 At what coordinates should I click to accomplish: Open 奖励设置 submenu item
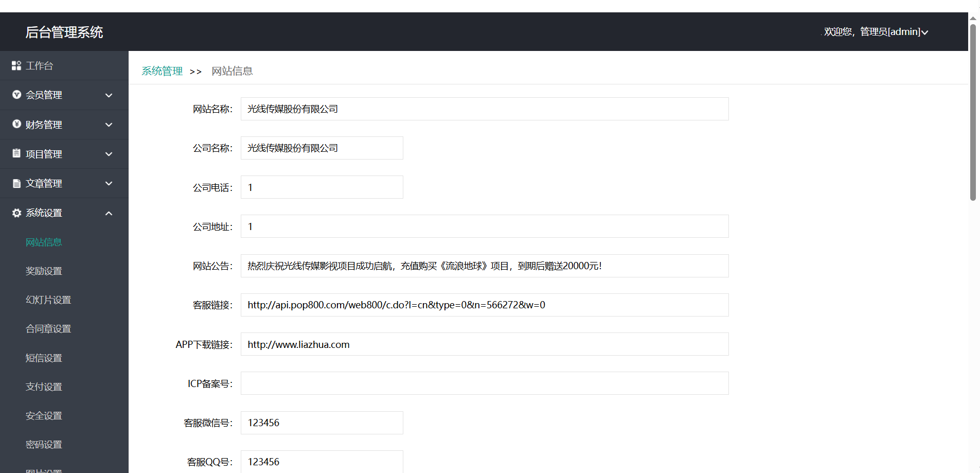[44, 271]
